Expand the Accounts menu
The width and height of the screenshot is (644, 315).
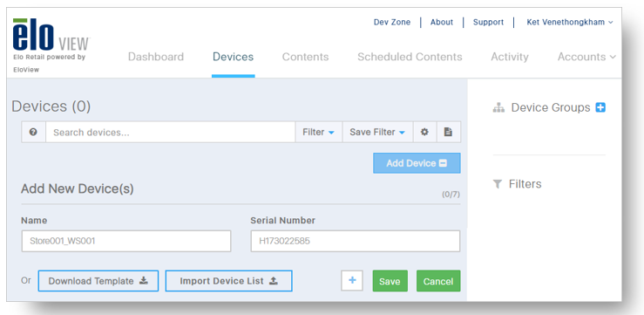586,57
